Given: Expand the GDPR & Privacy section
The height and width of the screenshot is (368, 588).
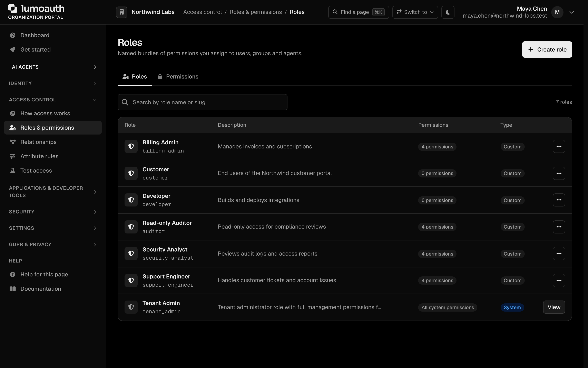Looking at the screenshot, I should (53, 244).
